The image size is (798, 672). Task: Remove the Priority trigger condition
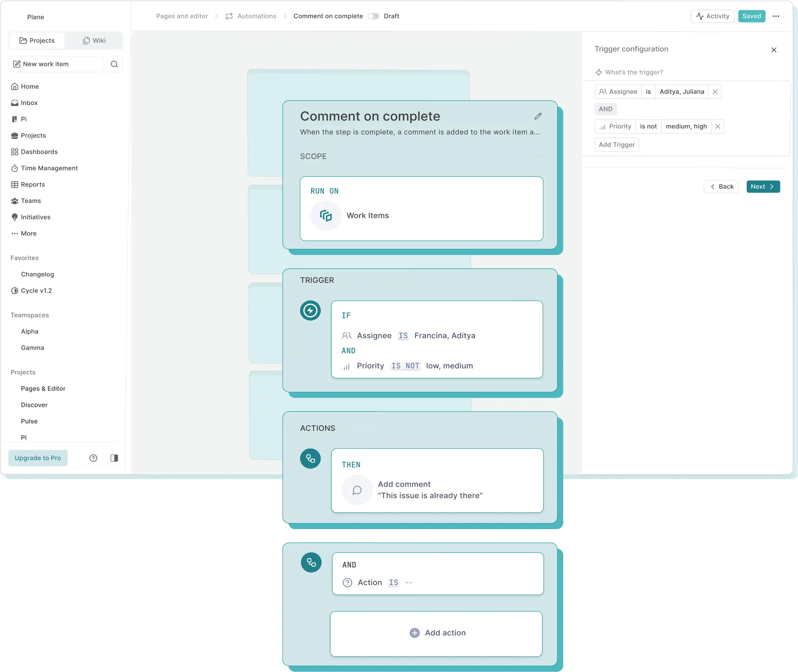(x=718, y=126)
